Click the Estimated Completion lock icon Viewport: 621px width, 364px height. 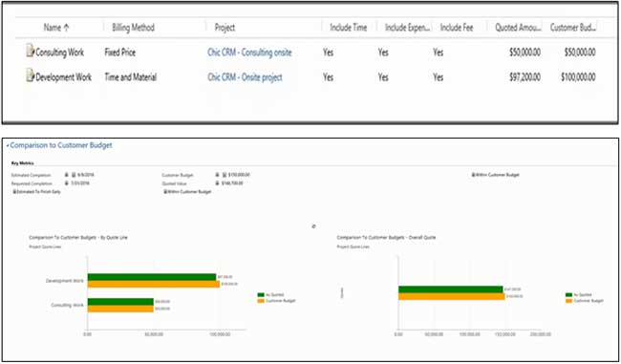click(67, 175)
